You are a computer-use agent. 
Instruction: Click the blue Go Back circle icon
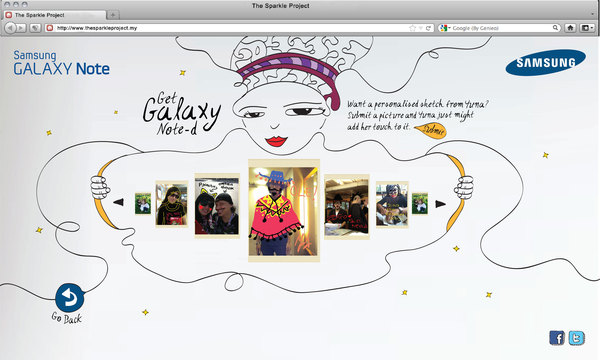click(70, 298)
